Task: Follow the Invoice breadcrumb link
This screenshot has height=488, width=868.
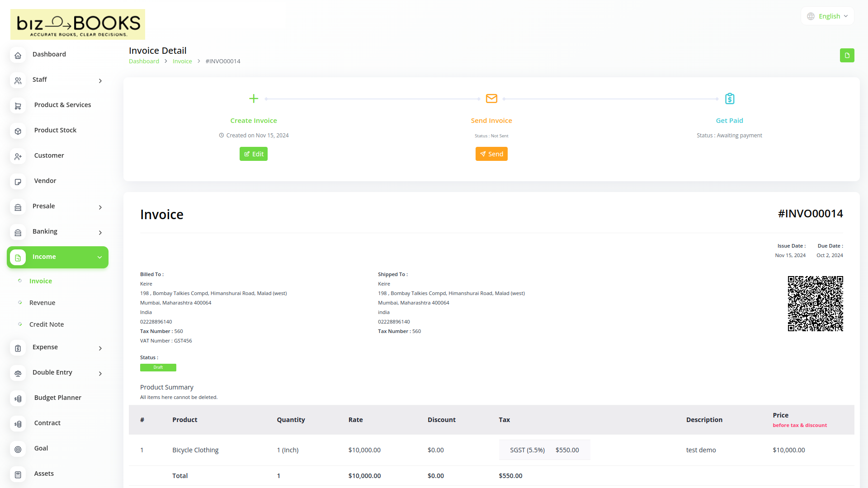Action: [x=182, y=61]
